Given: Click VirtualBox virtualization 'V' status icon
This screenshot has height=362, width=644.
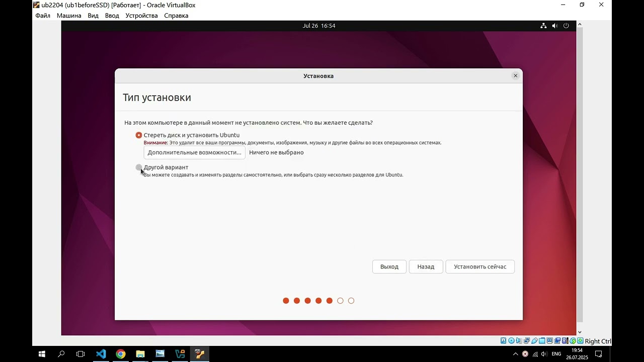Looking at the screenshot, I should click(x=565, y=341).
